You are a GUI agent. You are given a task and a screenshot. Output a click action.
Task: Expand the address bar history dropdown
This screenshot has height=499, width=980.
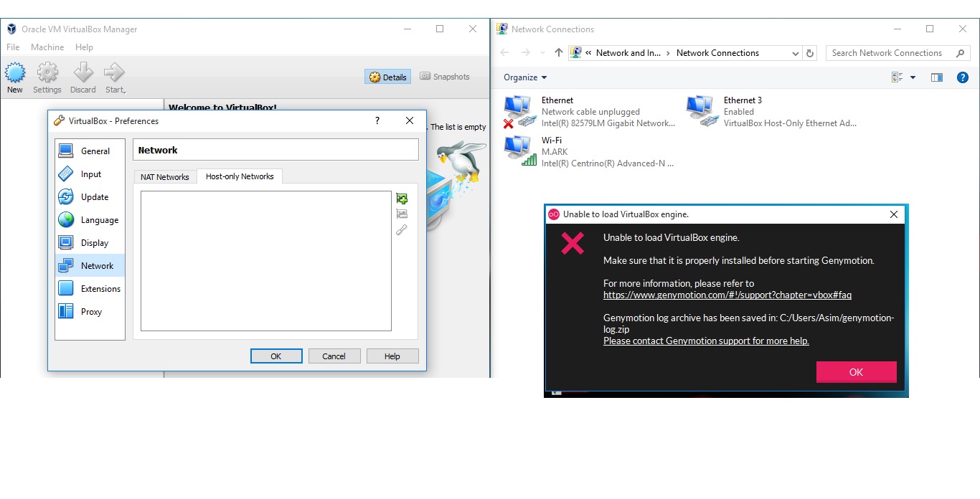(795, 53)
